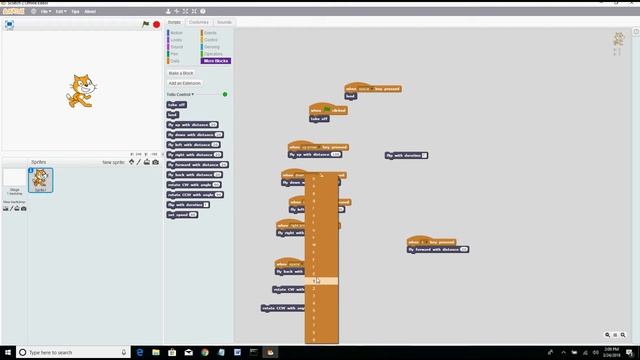Click the globe language icon
Image resolution: width=640 pixels, height=360 pixels.
[x=33, y=11]
